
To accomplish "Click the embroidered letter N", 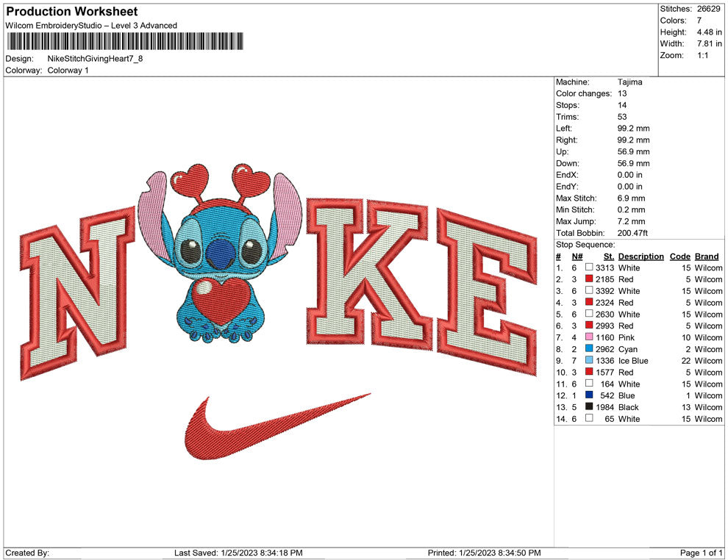I will coord(76,292).
